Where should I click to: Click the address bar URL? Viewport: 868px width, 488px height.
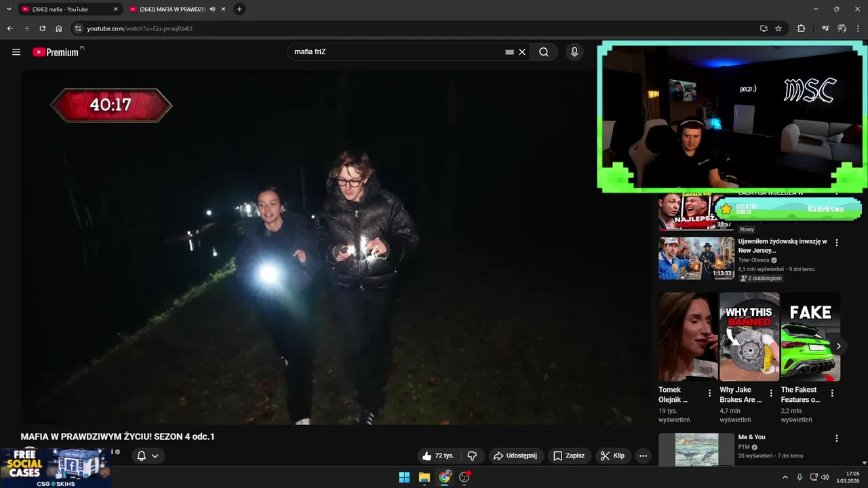point(140,28)
